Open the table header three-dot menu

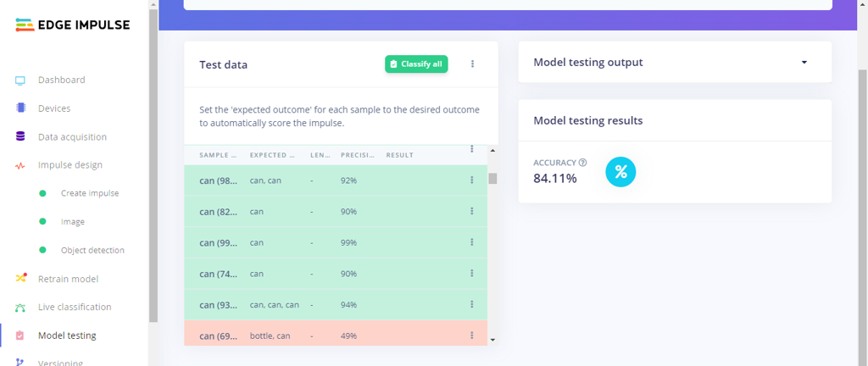tap(472, 149)
